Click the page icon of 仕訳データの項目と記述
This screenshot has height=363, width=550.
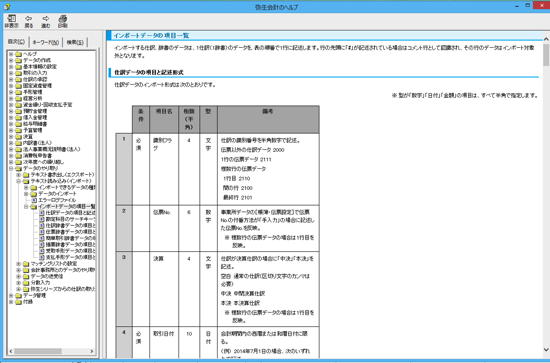point(41,213)
